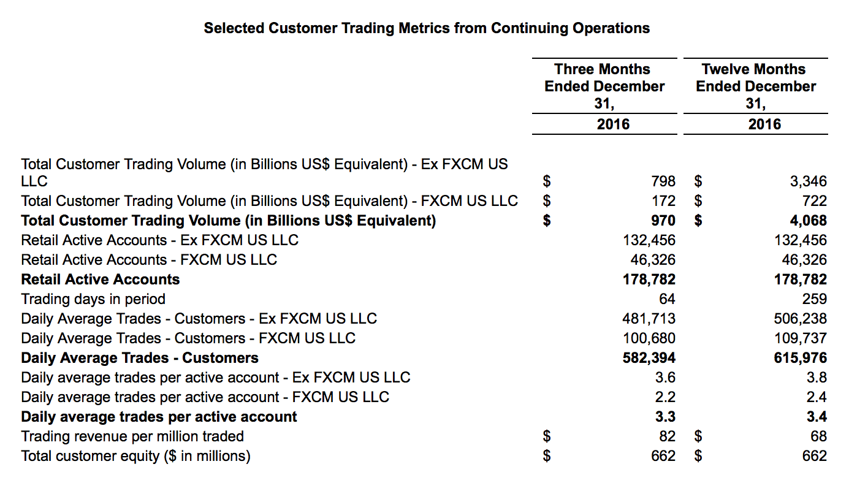
Task: Click the Retail Active Accounts - FXCM US LLC label
Action: (x=149, y=260)
